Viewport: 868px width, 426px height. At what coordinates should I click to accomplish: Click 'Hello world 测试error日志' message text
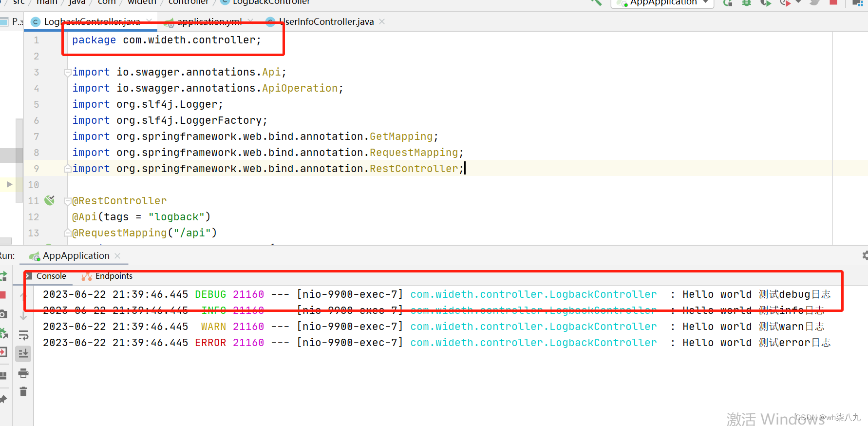tap(756, 343)
